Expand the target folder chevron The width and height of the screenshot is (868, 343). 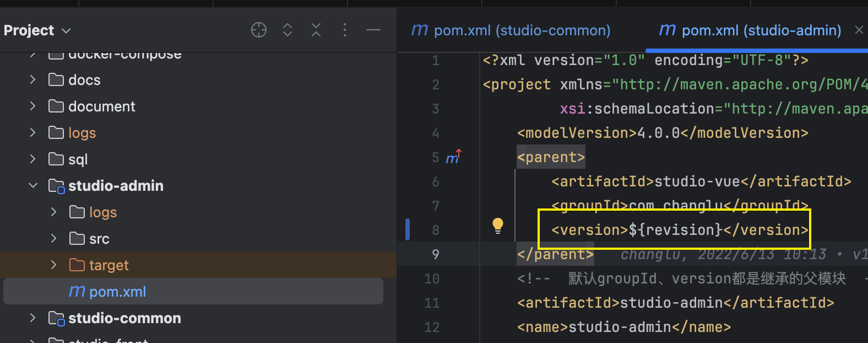54,265
